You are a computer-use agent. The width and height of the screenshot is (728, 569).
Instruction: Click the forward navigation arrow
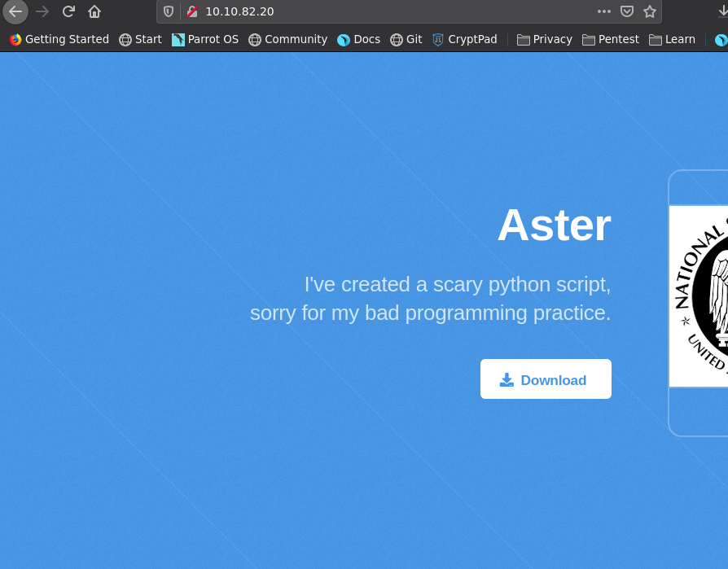pyautogui.click(x=42, y=11)
